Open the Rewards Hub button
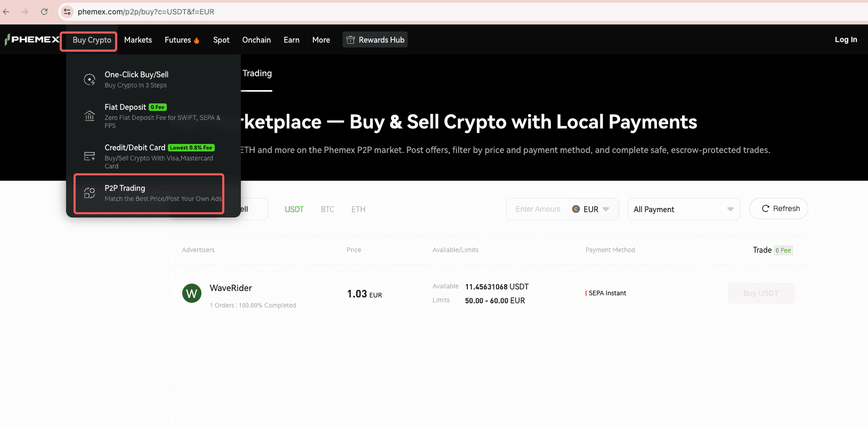 pos(375,40)
